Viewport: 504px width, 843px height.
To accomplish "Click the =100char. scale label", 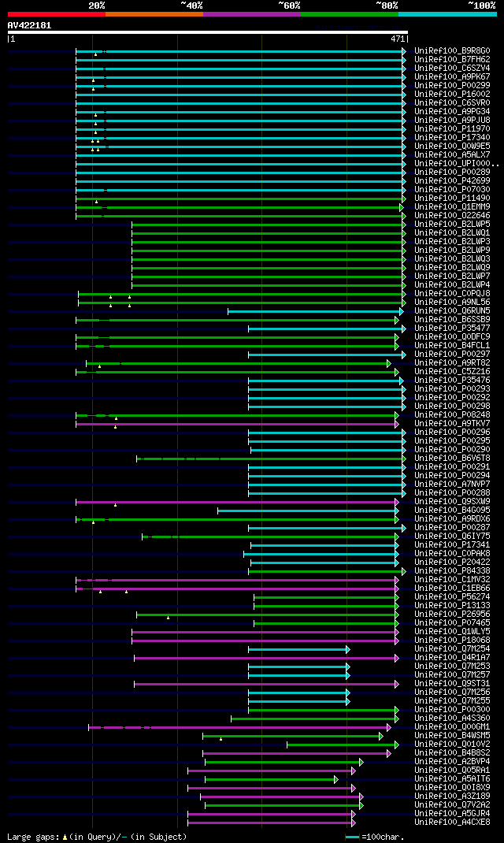I will pyautogui.click(x=383, y=837).
